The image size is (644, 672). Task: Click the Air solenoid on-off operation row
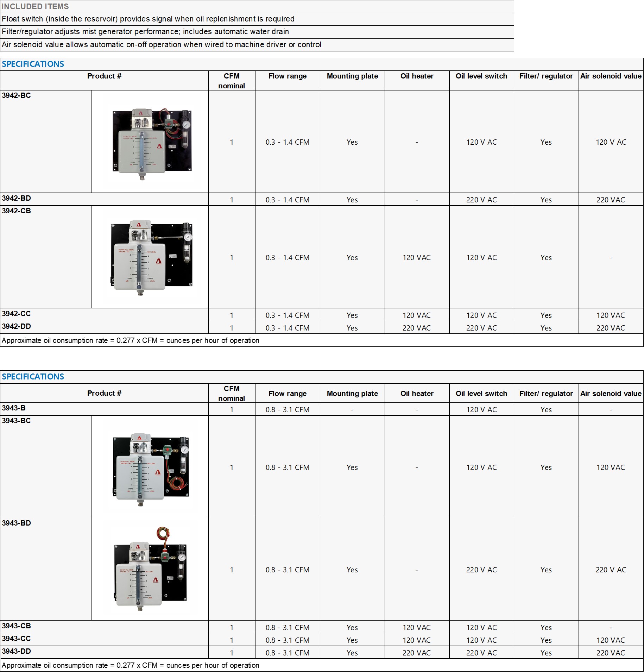pos(162,45)
